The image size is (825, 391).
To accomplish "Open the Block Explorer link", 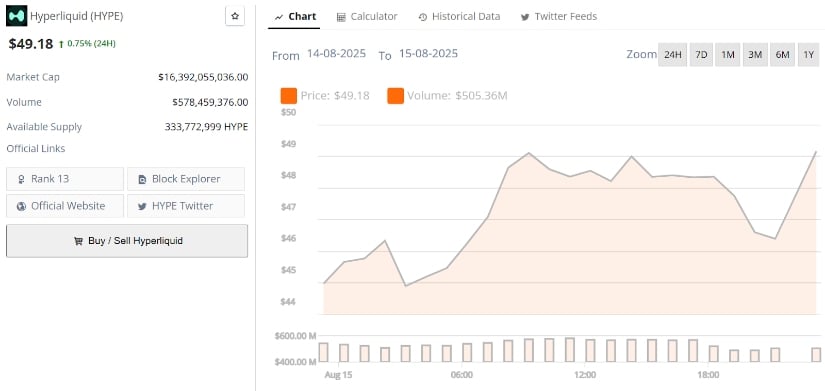I will 186,179.
